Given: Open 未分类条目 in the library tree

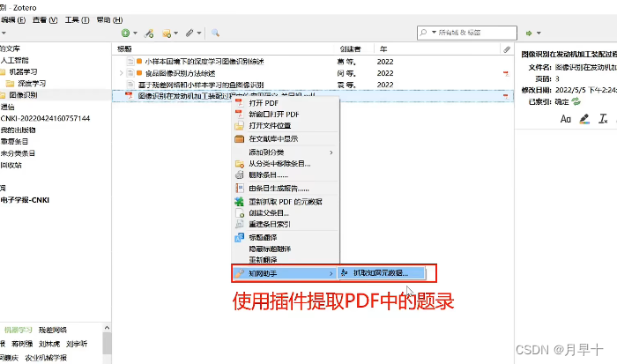Looking at the screenshot, I should (x=19, y=153).
